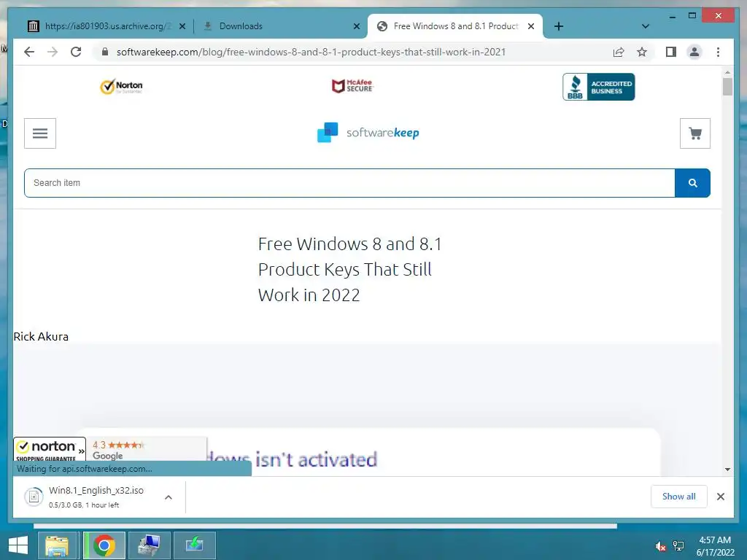This screenshot has width=747, height=560.
Task: Click the muted volume tray icon
Action: click(661, 546)
